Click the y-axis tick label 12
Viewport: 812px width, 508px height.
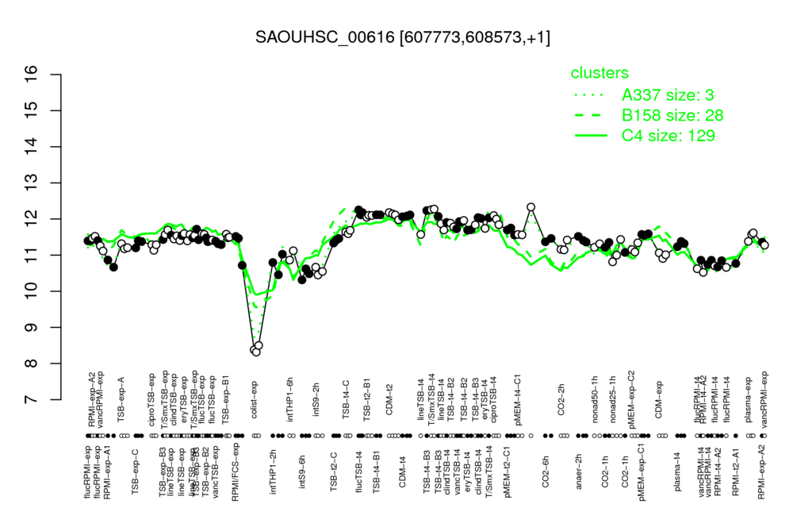pyautogui.click(x=32, y=219)
